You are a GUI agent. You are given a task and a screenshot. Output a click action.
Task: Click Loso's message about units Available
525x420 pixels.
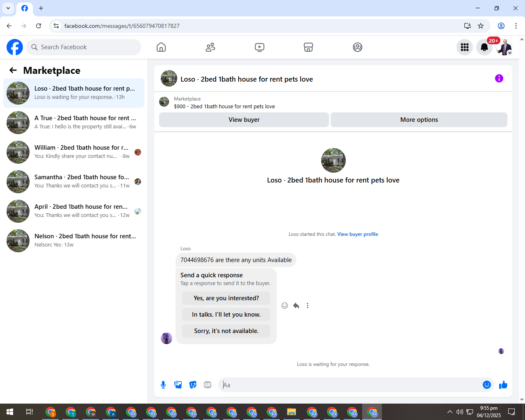coord(236,260)
